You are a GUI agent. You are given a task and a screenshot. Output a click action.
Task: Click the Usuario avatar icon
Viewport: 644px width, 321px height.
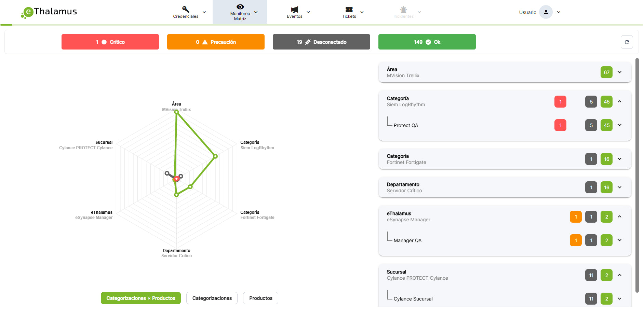tap(546, 12)
